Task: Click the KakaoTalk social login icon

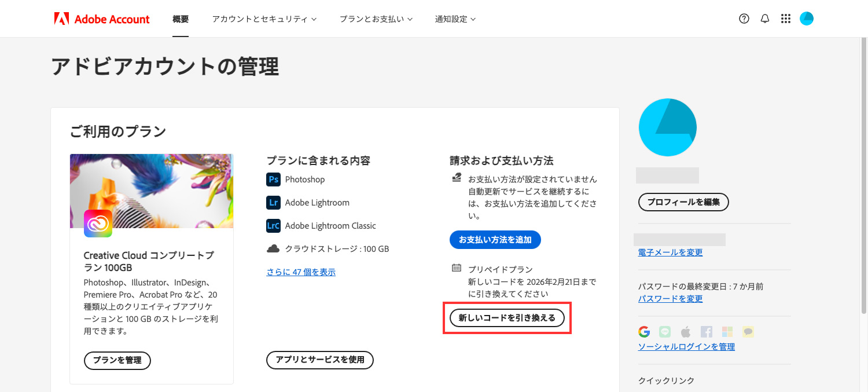Action: point(748,332)
